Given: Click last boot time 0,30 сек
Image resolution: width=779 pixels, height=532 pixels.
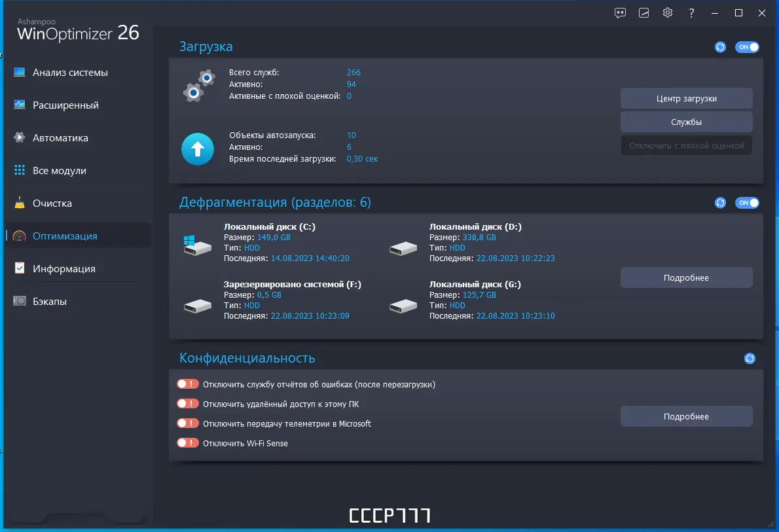Looking at the screenshot, I should point(362,159).
